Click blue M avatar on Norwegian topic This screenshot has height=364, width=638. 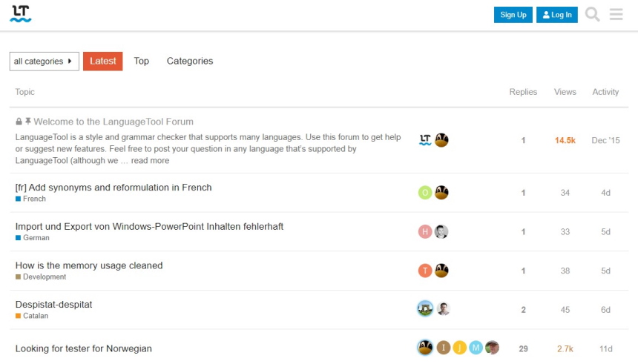476,348
